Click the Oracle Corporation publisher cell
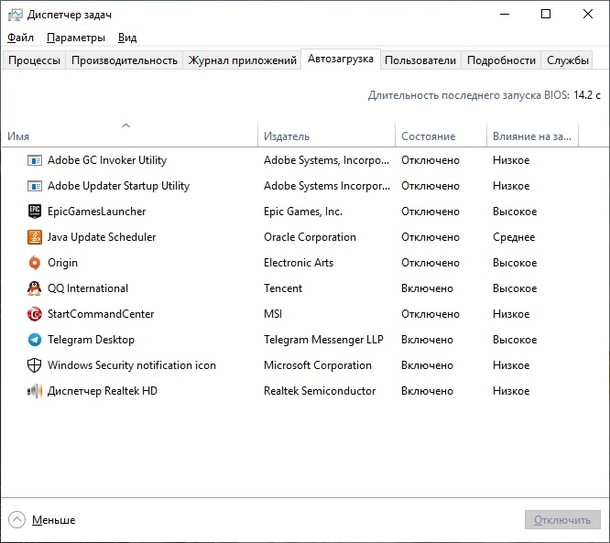The image size is (610, 543). click(x=310, y=237)
